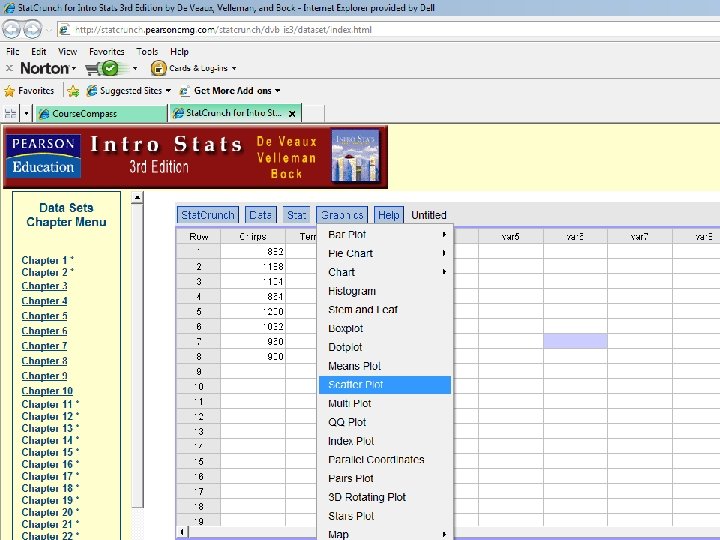Open the Tools menu

coord(147,51)
